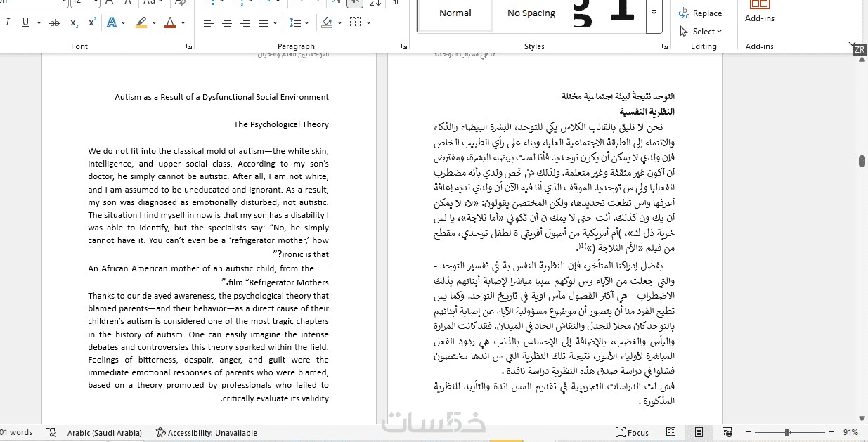Click Arabic heading 'النظرية النفسية'
Image resolution: width=868 pixels, height=442 pixels.
(647, 112)
